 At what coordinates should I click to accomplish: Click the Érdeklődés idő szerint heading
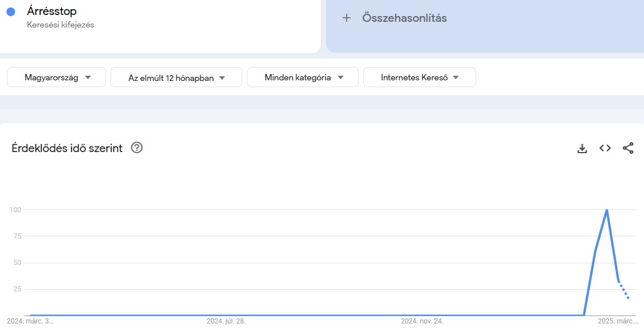[67, 149]
